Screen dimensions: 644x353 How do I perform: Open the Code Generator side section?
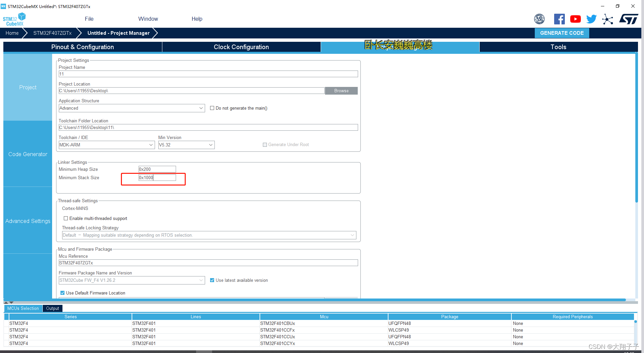28,154
